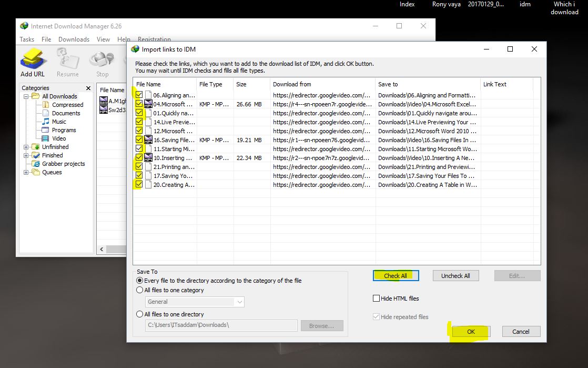Click the MP4 icon for Sw2d3 file
This screenshot has height=368, width=588.
click(104, 110)
